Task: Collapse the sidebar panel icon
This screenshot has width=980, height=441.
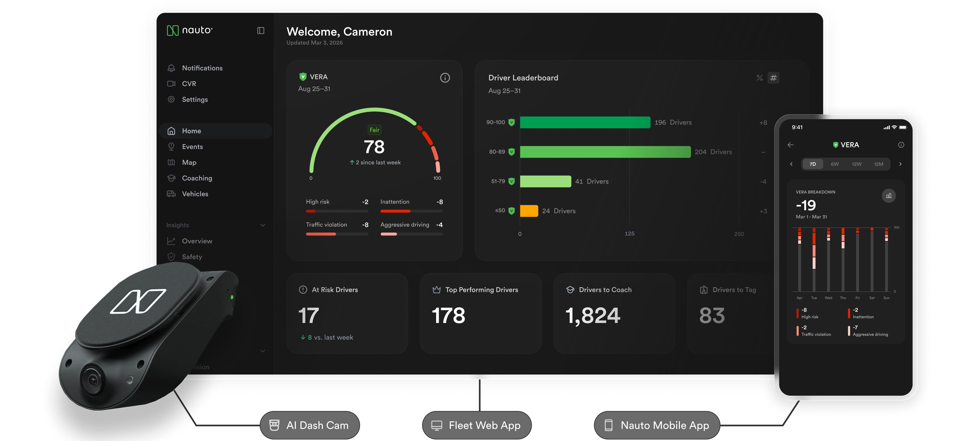Action: click(x=261, y=30)
